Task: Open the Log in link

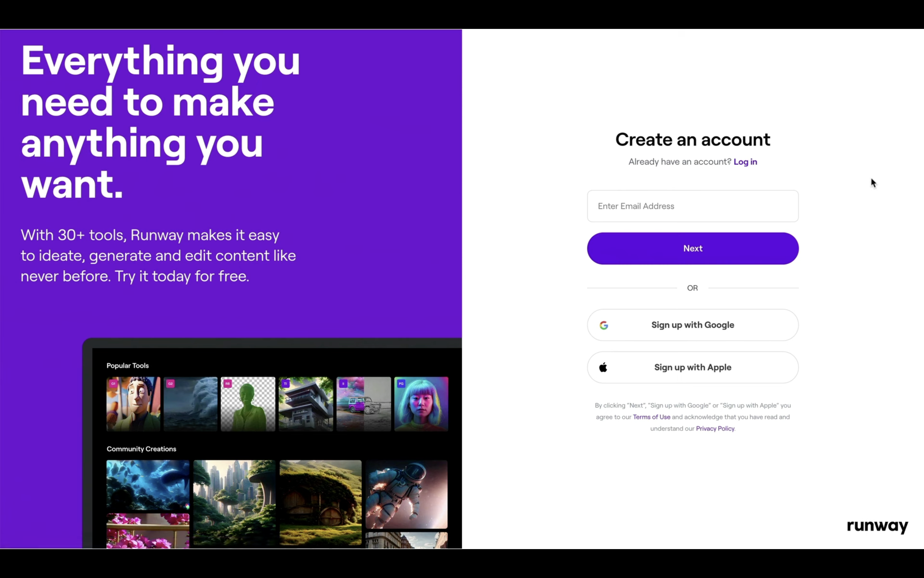Action: 745,162
